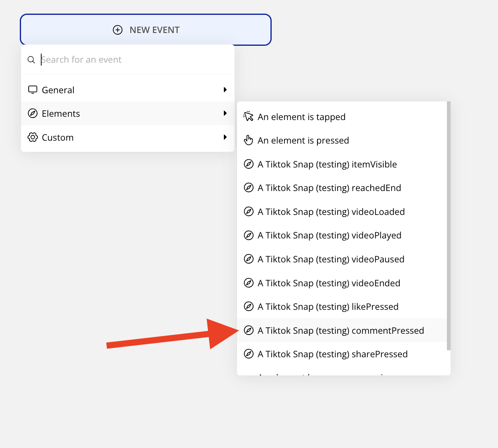
Task: Select Tiktok Snap likePressed event
Action: coord(328,307)
